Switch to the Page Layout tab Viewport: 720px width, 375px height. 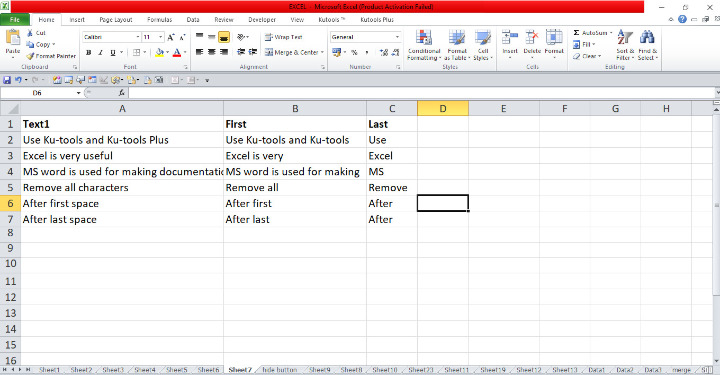[116, 20]
